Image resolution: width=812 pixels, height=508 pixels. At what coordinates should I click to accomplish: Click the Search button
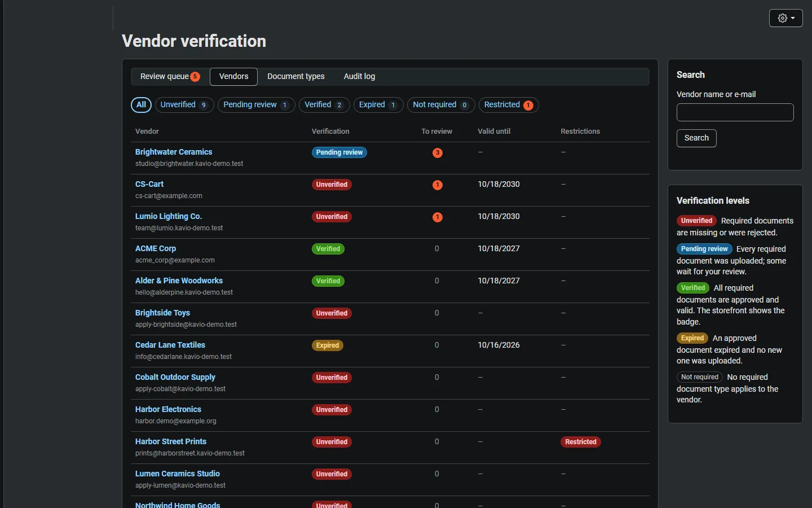coord(696,138)
